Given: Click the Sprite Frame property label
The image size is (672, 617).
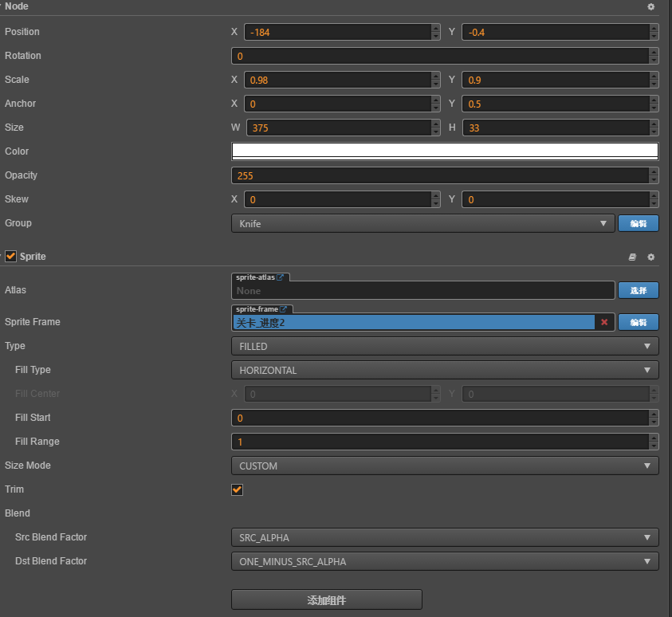Looking at the screenshot, I should coord(33,322).
